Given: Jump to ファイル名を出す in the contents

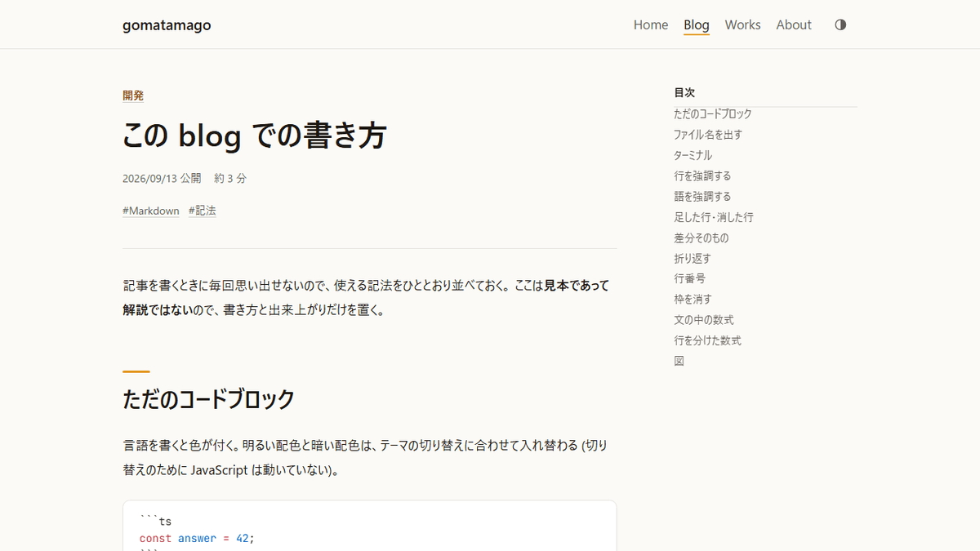Looking at the screenshot, I should tap(708, 135).
